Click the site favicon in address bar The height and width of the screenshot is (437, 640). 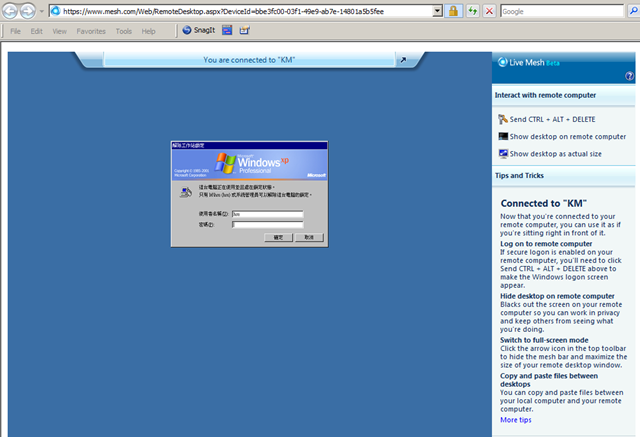click(56, 11)
